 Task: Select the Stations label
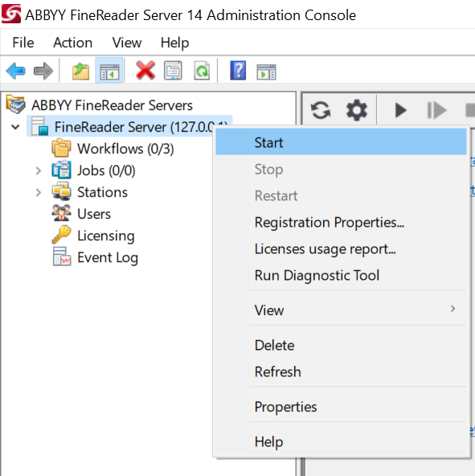pyautogui.click(x=102, y=192)
